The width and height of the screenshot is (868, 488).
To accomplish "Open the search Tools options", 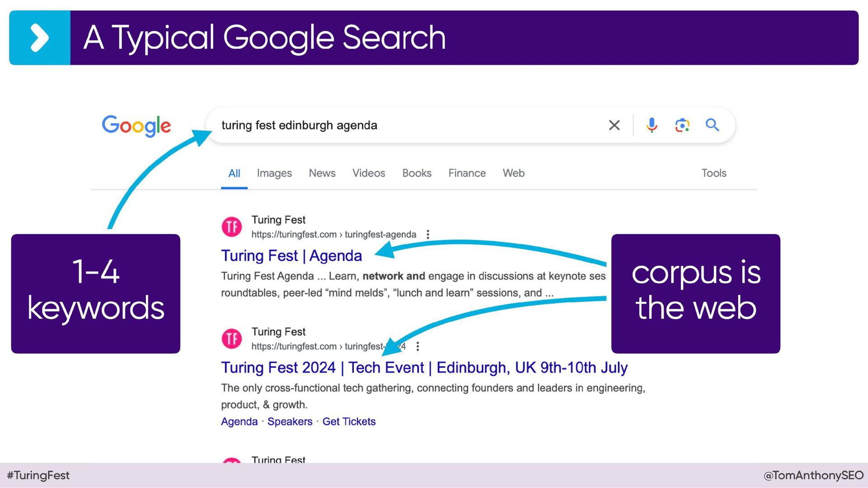I will 714,174.
